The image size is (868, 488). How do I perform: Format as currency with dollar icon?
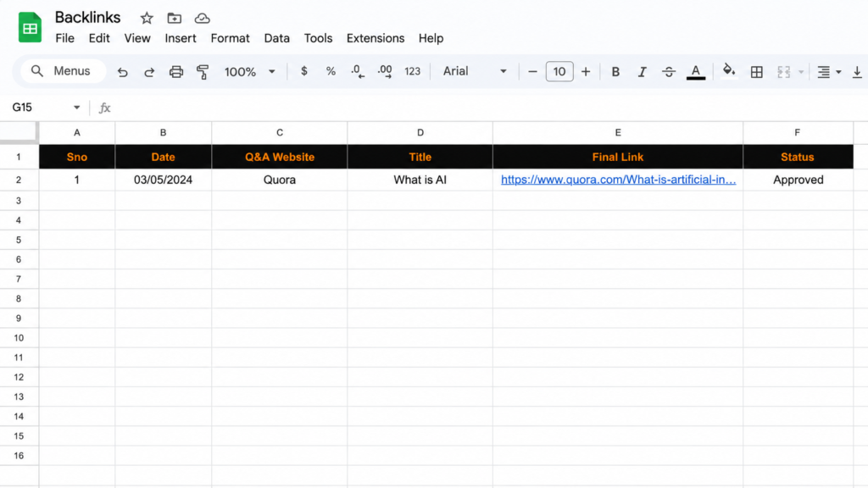pyautogui.click(x=304, y=71)
